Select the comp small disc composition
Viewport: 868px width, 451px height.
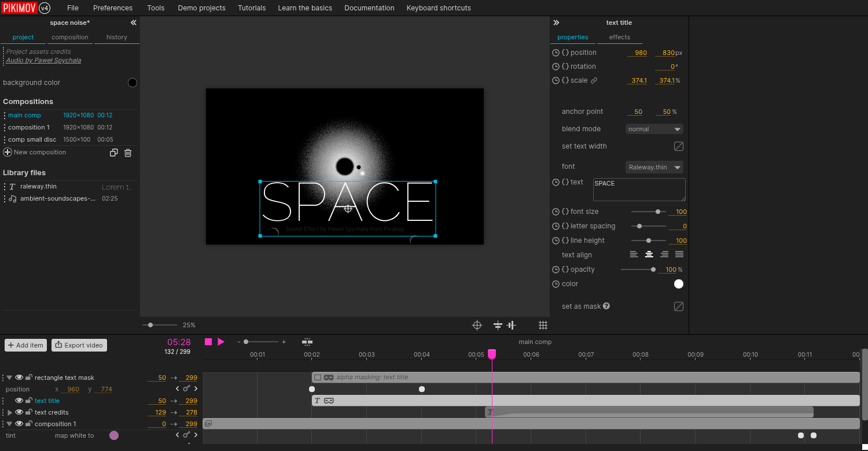click(32, 139)
